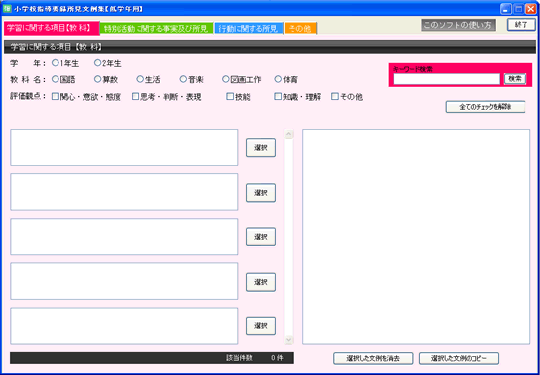Click 選択した文例のコピー button

(459, 358)
